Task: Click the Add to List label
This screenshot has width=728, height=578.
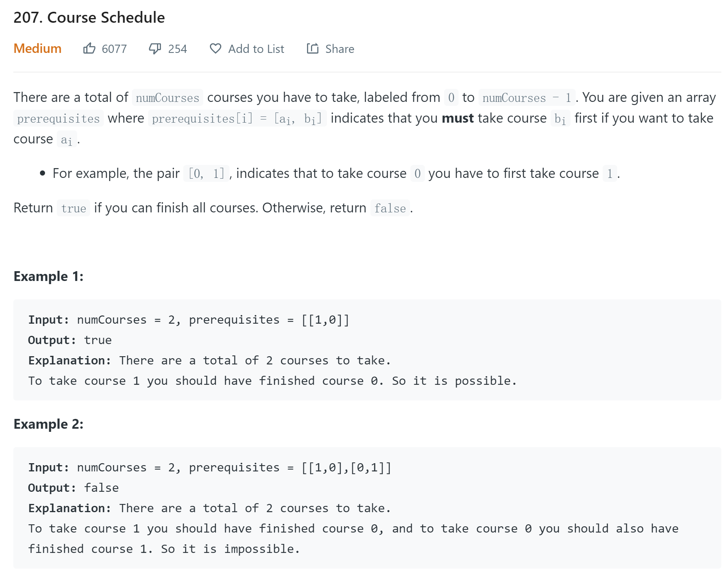Action: (256, 49)
